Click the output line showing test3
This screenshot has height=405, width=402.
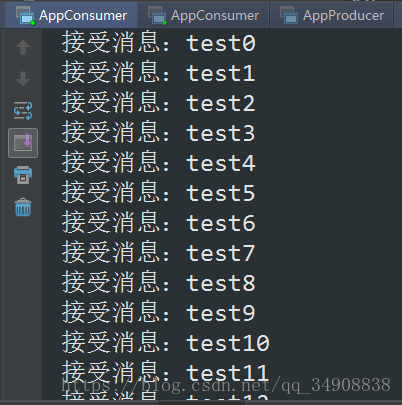(x=159, y=133)
